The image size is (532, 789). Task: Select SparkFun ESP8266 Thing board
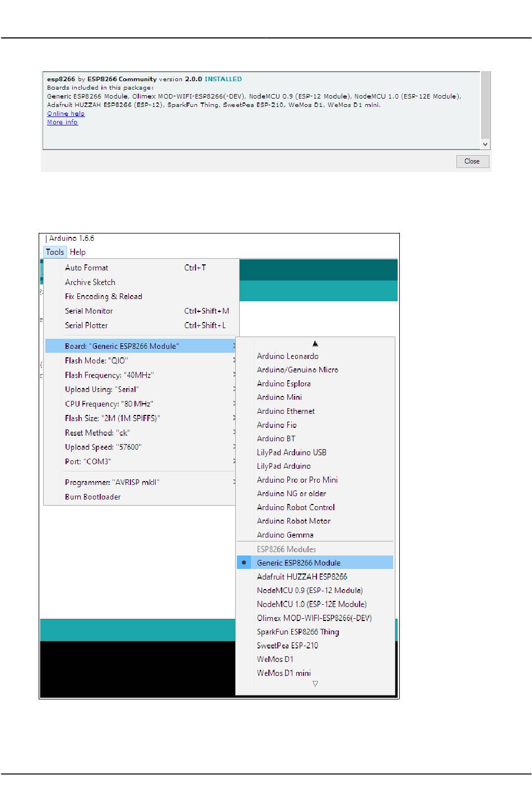[315, 632]
